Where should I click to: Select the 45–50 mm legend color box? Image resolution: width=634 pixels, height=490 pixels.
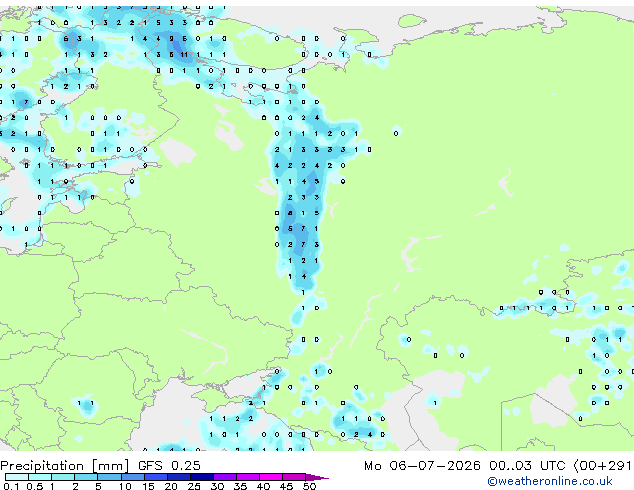tap(293, 477)
